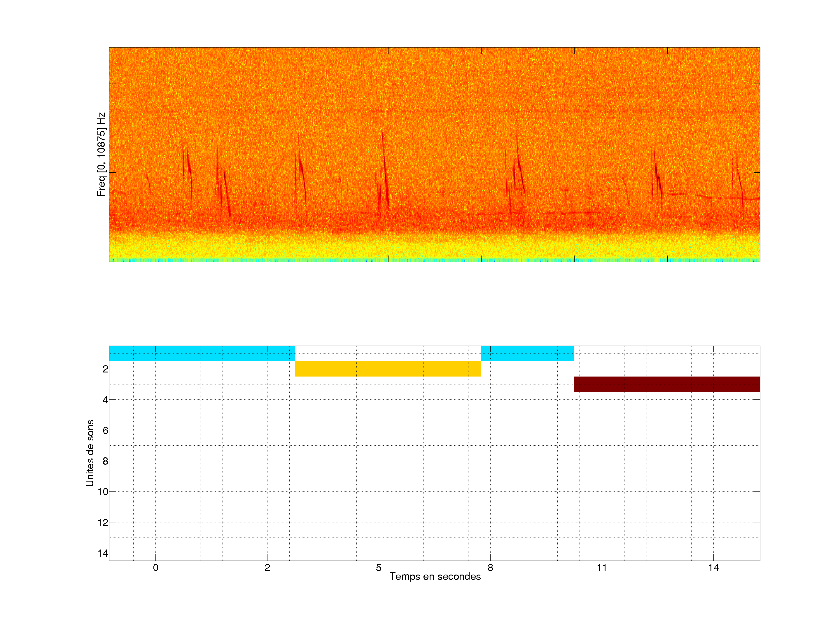Image resolution: width=840 pixels, height=630 pixels.
Task: Click the dark red bar in row 3
Action: coord(667,384)
